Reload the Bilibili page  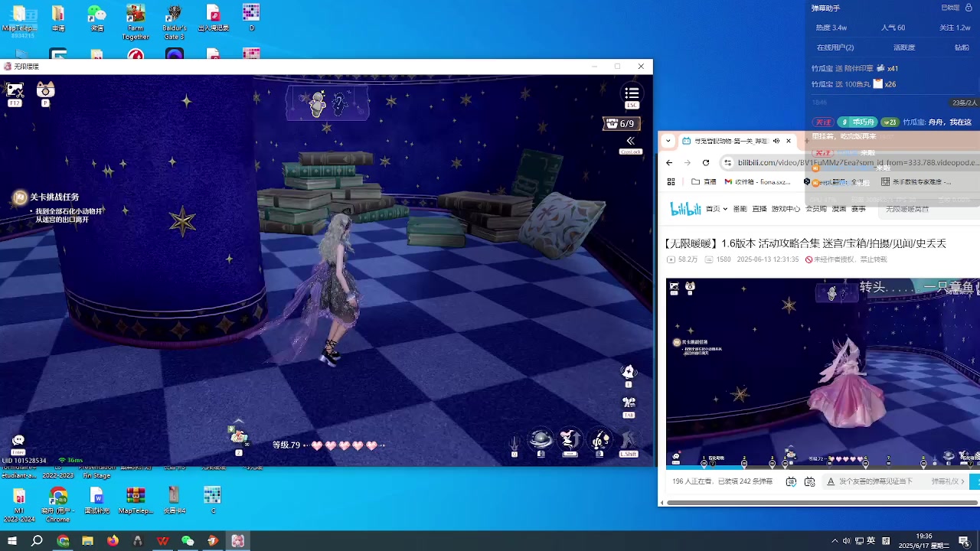pyautogui.click(x=706, y=162)
